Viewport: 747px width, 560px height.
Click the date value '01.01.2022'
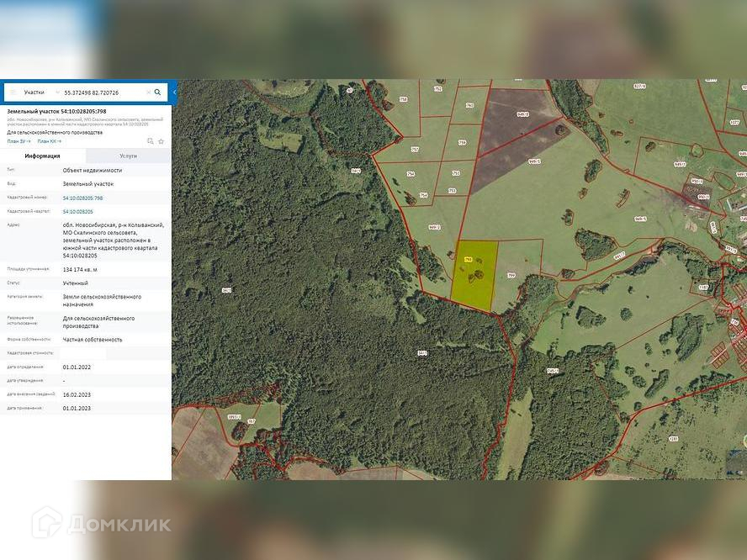(77, 367)
